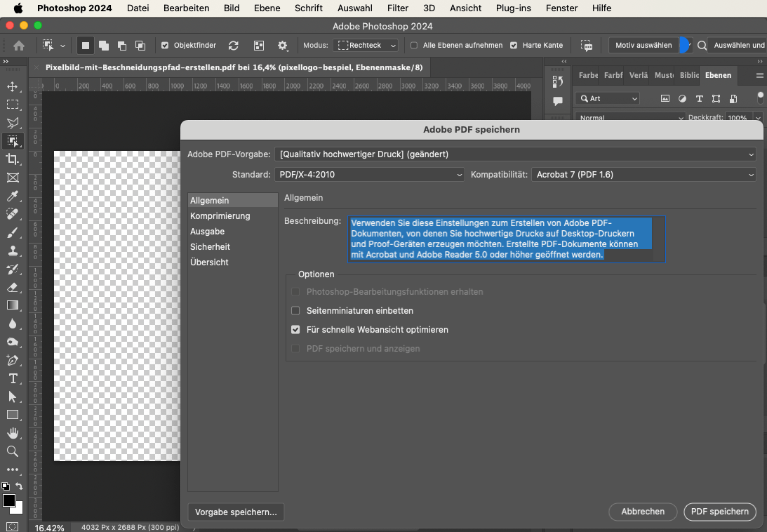Expand the Kompatibilität Acrobat 7 dropdown
767x532 pixels.
point(643,175)
